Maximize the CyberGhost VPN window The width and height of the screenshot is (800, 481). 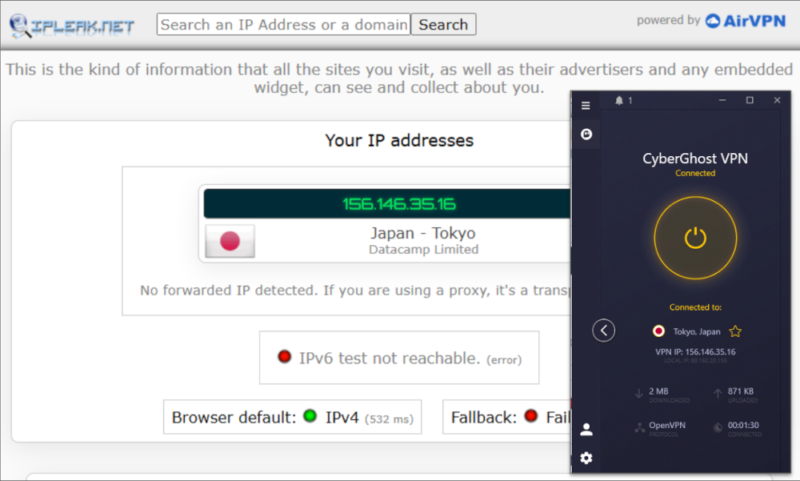[x=749, y=100]
